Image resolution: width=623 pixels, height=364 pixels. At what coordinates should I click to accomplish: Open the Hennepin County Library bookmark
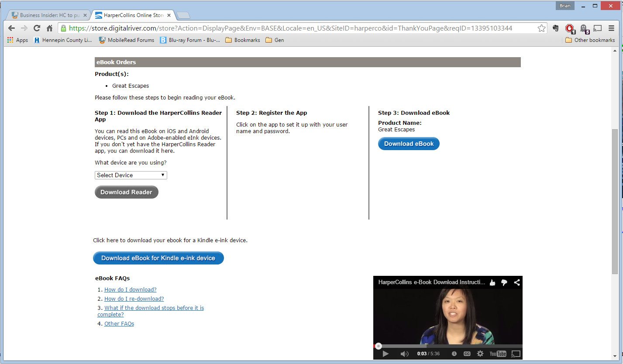point(63,40)
